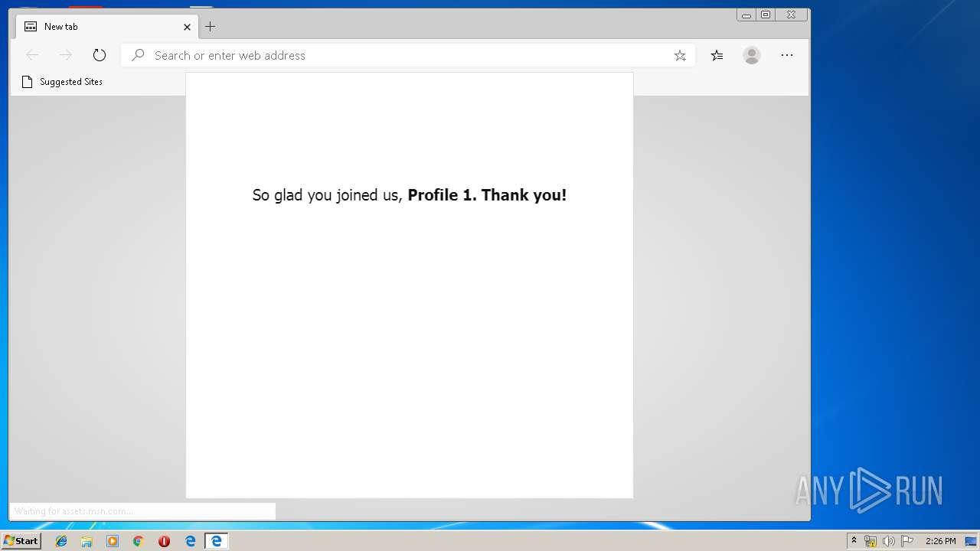The height and width of the screenshot is (551, 980).
Task: Launch Opera browser from taskbar
Action: coord(164,541)
